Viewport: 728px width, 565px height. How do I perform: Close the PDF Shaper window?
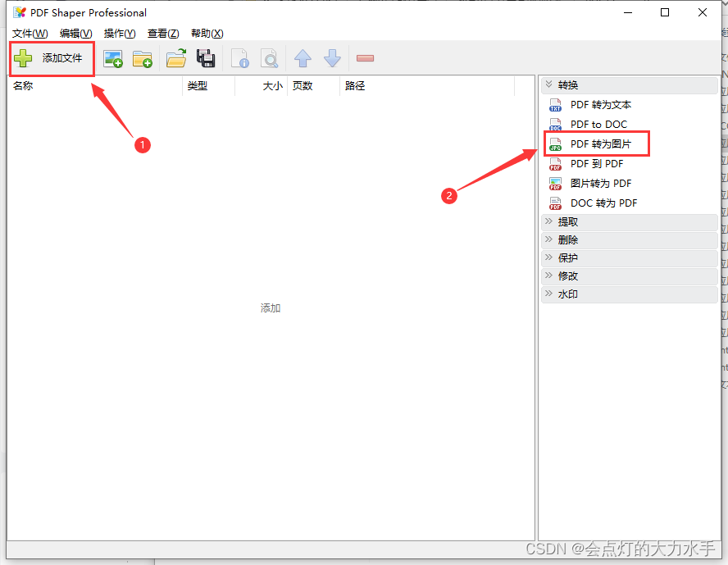[x=703, y=12]
